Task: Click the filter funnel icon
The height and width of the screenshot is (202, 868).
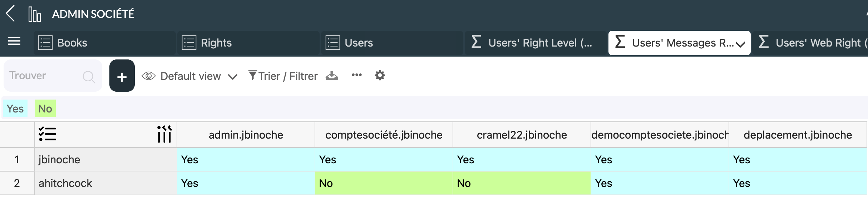Action: pyautogui.click(x=252, y=75)
